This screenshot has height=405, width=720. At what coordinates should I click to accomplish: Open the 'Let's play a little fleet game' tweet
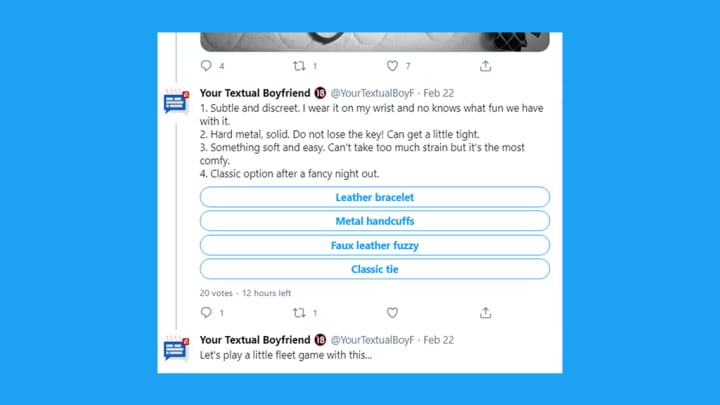coord(286,355)
